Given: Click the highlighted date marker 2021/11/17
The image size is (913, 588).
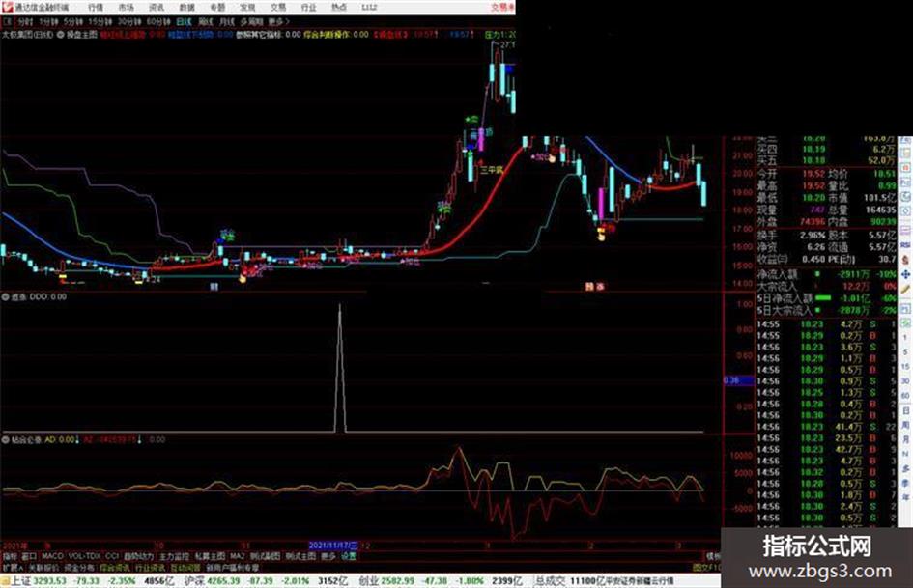Looking at the screenshot, I should click(333, 546).
